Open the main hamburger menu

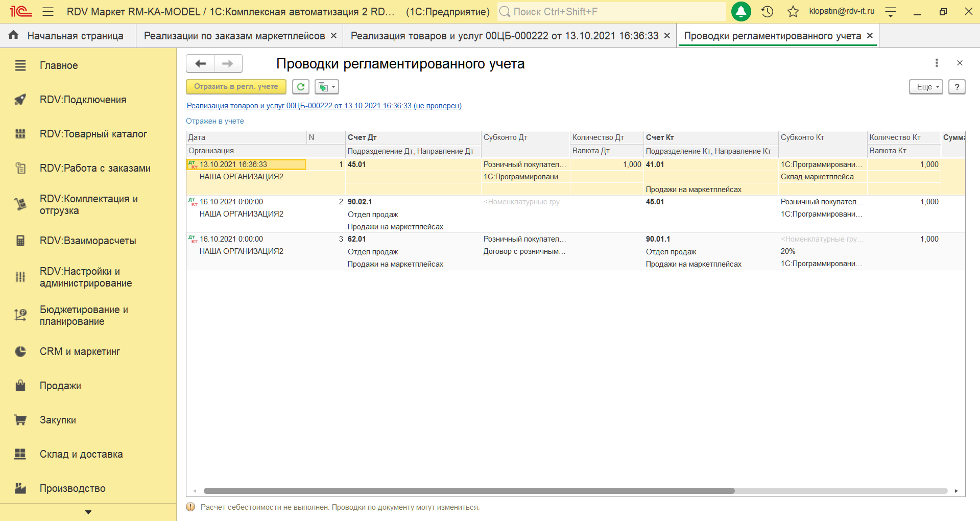(48, 12)
